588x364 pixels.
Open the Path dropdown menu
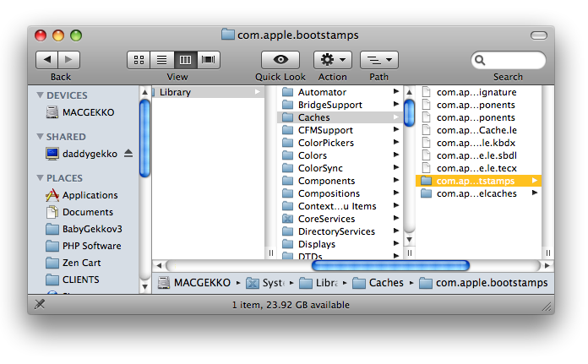click(x=379, y=60)
